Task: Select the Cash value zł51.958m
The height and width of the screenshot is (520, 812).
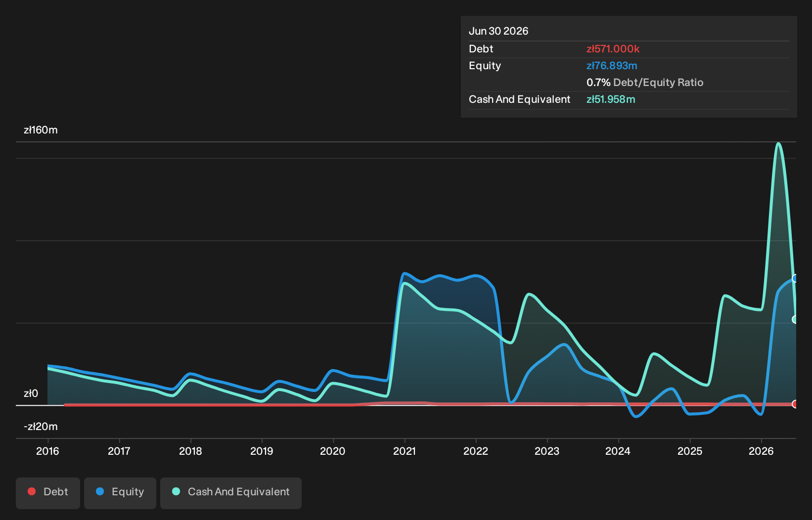Action: click(611, 99)
